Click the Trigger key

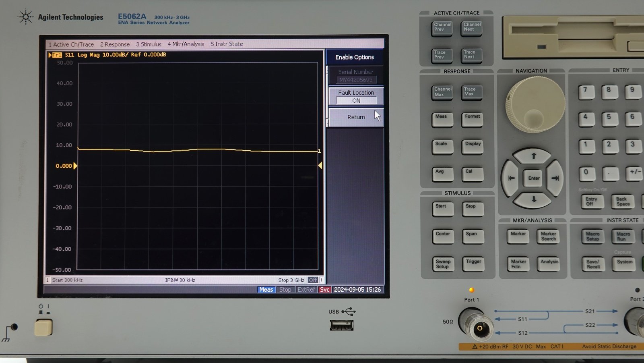[x=474, y=265]
